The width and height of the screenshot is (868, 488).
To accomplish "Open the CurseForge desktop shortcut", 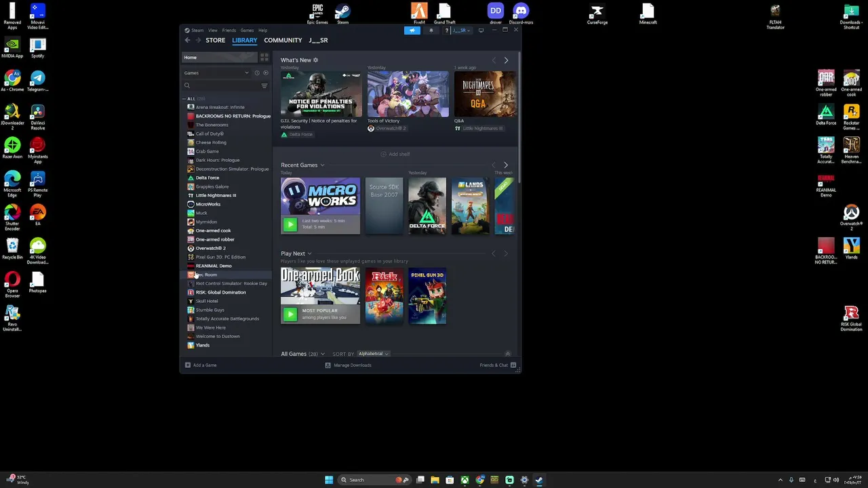I will coord(597,14).
